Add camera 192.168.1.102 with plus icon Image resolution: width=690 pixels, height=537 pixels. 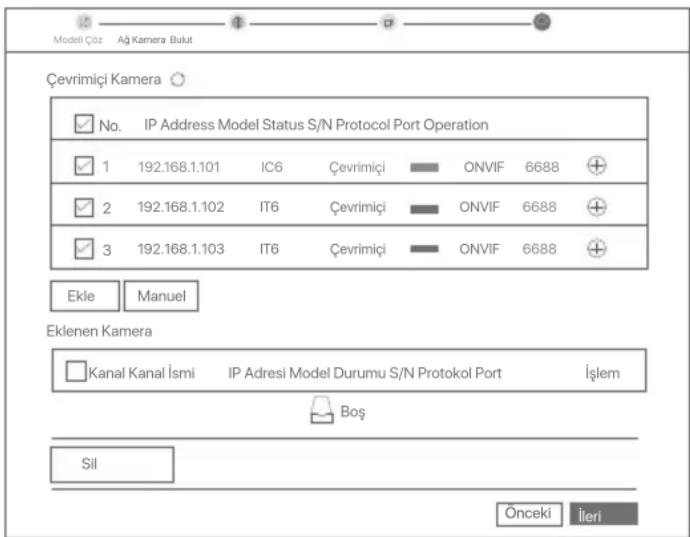point(597,207)
